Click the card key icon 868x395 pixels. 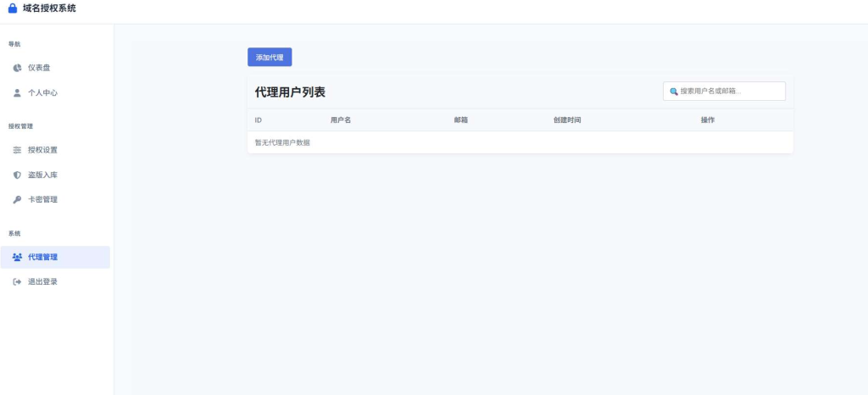(17, 200)
